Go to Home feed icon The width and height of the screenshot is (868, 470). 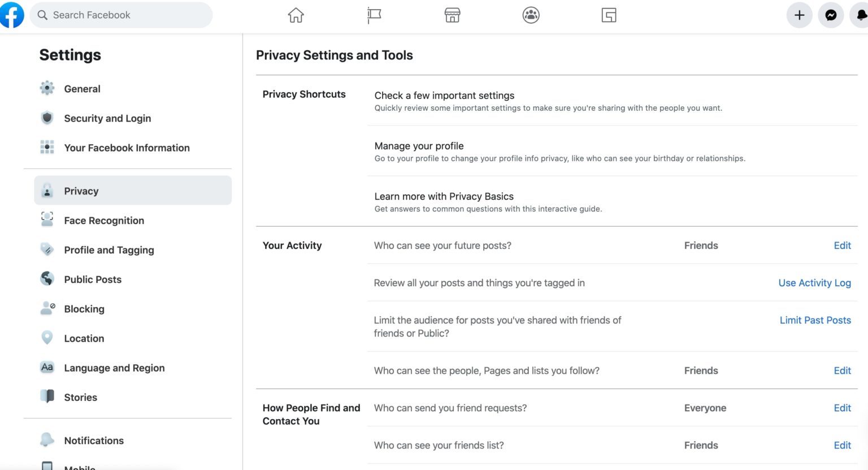pos(296,15)
